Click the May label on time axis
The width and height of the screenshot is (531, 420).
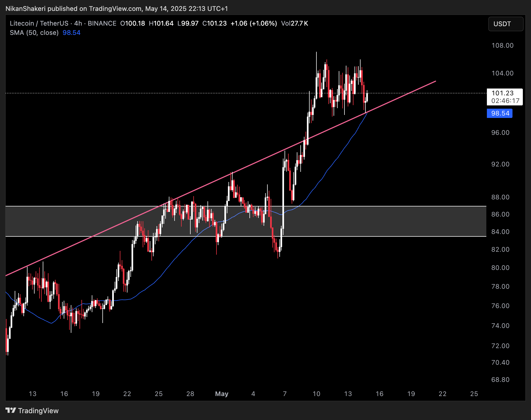tap(222, 394)
